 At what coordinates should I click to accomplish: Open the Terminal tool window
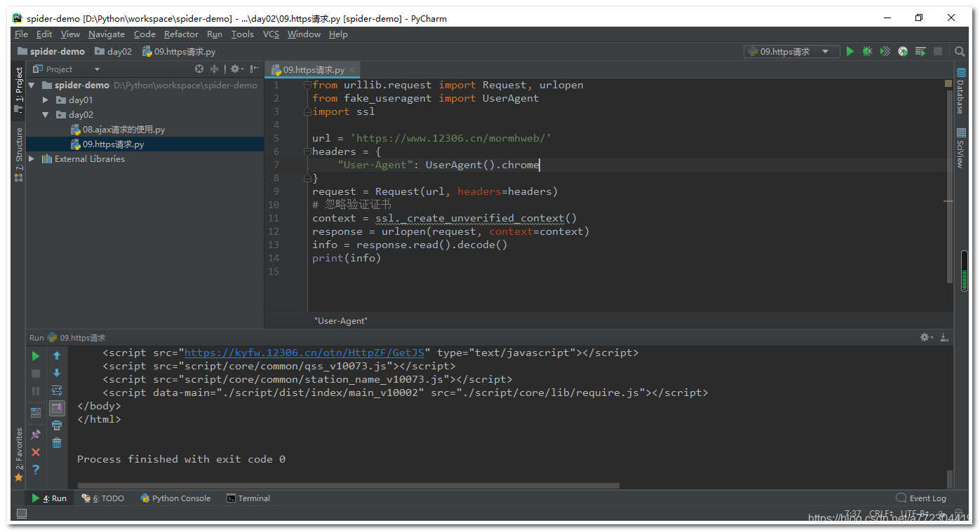pyautogui.click(x=248, y=498)
